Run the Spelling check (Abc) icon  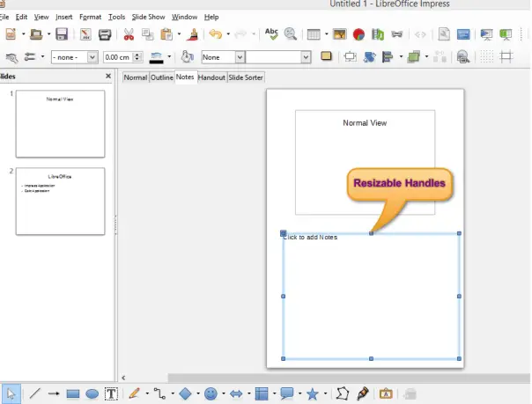click(271, 34)
